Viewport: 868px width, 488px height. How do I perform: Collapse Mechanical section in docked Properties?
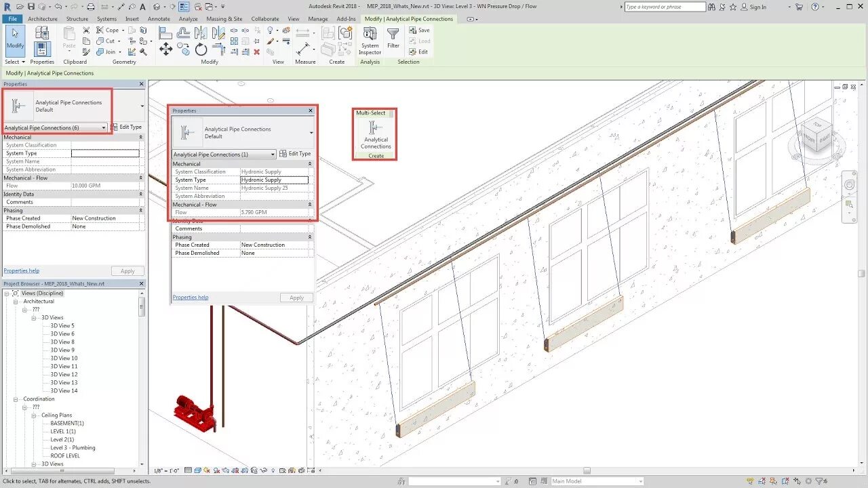[x=141, y=137]
